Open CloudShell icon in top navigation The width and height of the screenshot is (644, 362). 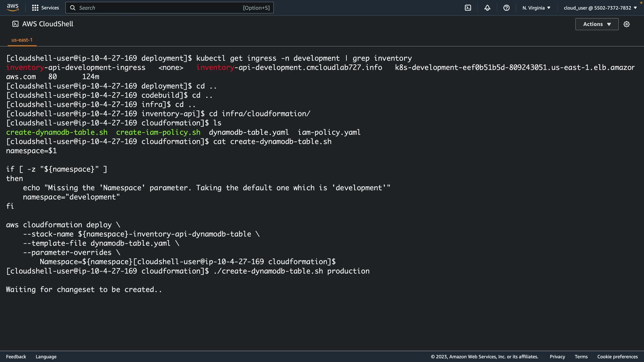468,8
